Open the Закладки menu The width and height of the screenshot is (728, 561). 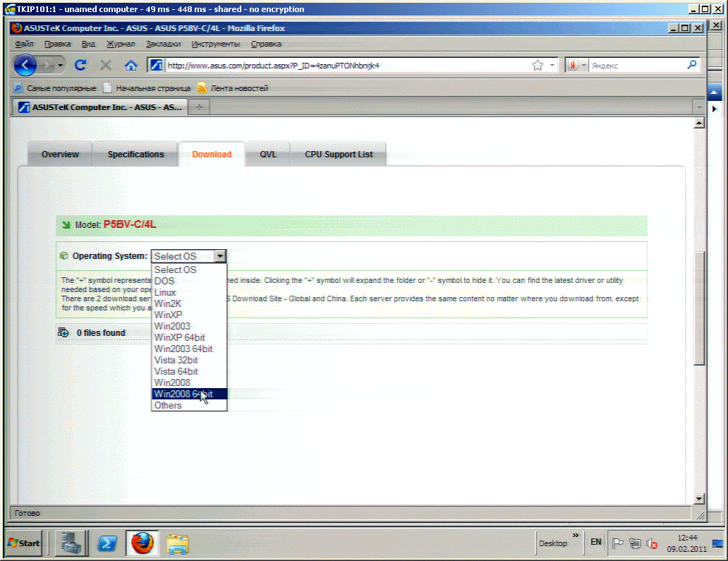pyautogui.click(x=164, y=44)
